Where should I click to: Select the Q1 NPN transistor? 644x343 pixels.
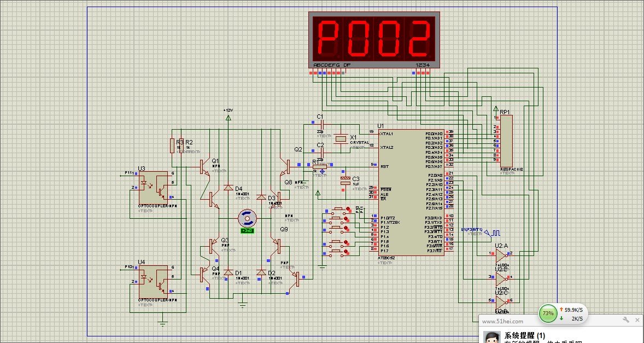[203, 166]
